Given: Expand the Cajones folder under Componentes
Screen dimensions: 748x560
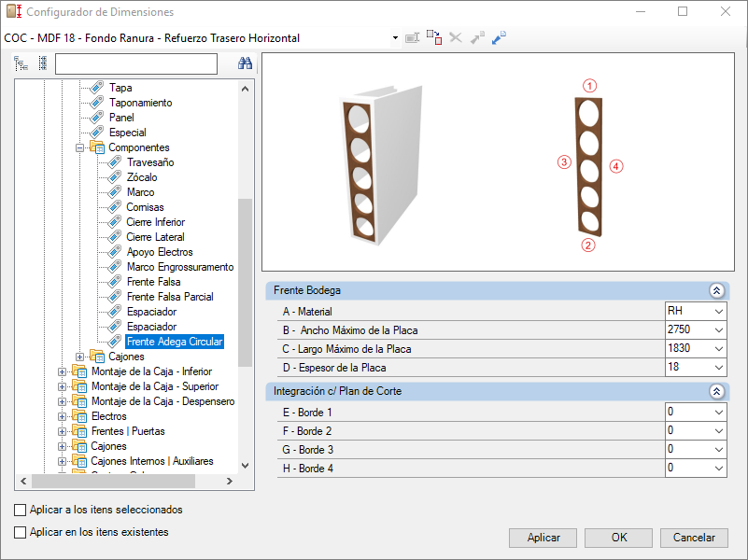Looking at the screenshot, I should click(79, 357).
